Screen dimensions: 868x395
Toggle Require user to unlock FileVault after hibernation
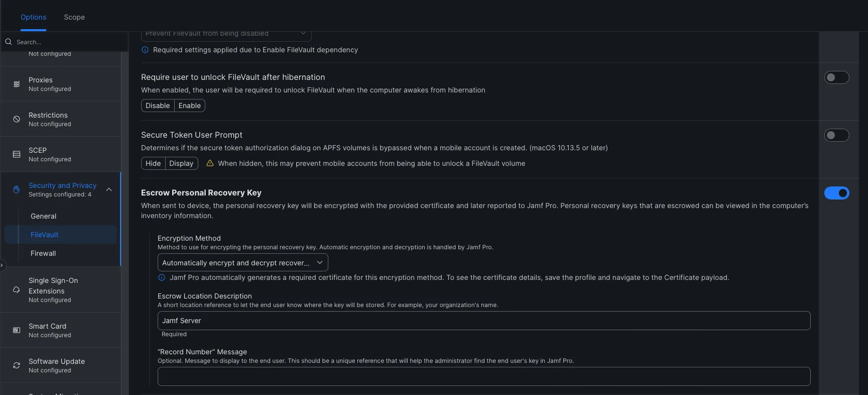[x=836, y=77]
